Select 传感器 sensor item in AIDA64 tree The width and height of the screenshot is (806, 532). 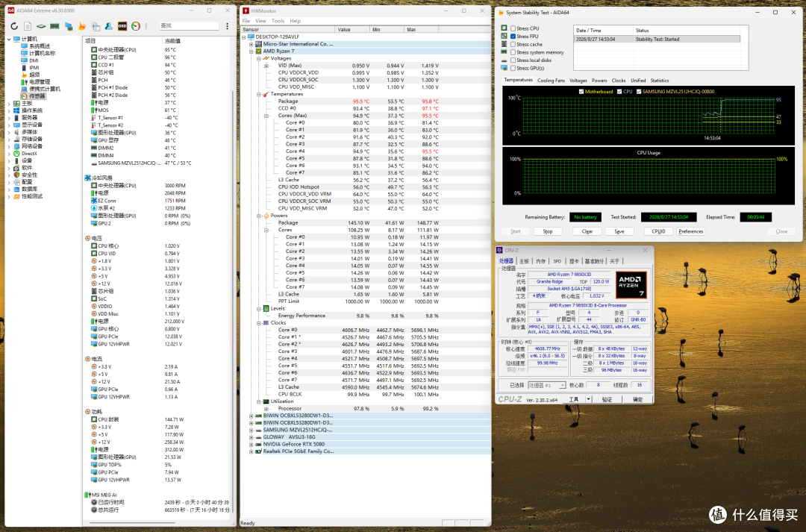[x=34, y=96]
